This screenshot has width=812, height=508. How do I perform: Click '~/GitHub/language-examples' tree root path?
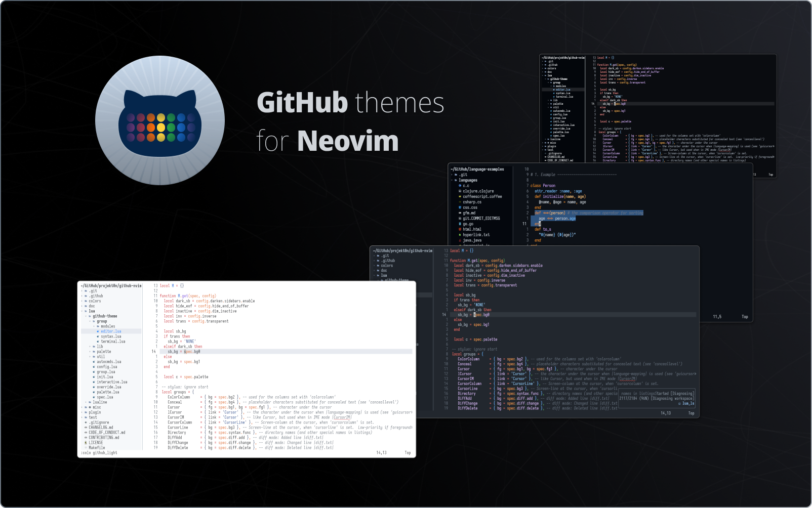(x=477, y=170)
